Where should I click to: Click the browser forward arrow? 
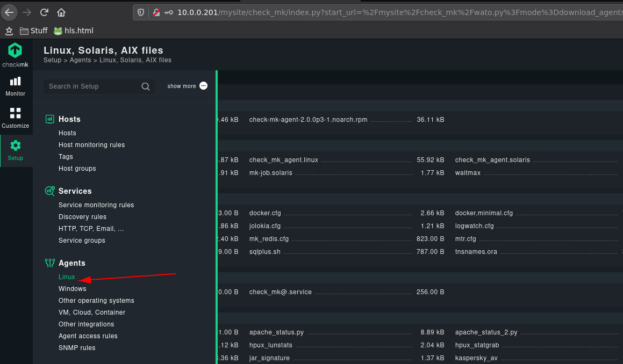click(x=27, y=12)
